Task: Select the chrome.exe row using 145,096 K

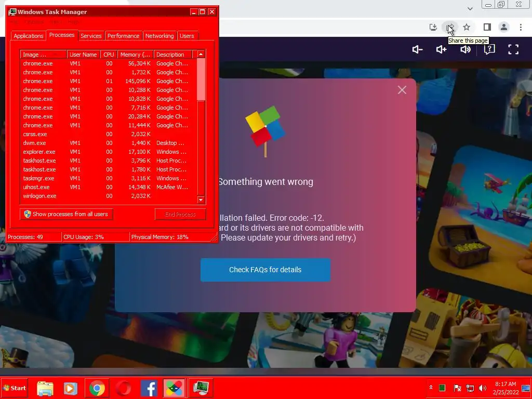Action: (x=109, y=81)
